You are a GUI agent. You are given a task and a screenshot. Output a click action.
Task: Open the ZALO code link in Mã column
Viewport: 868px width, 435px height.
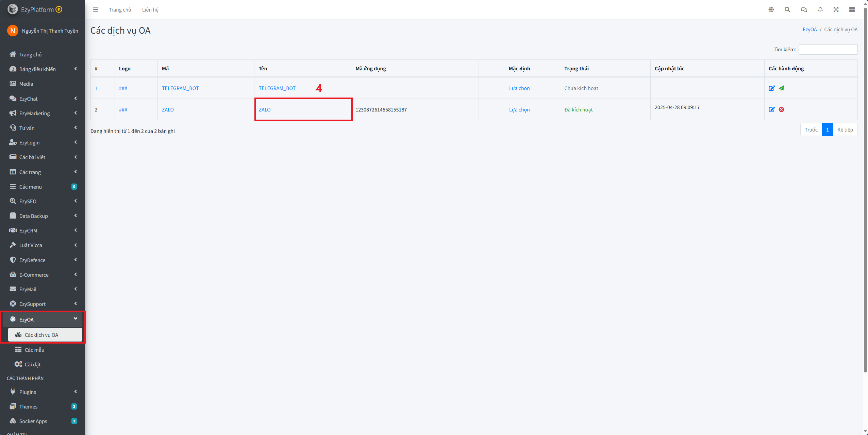168,109
